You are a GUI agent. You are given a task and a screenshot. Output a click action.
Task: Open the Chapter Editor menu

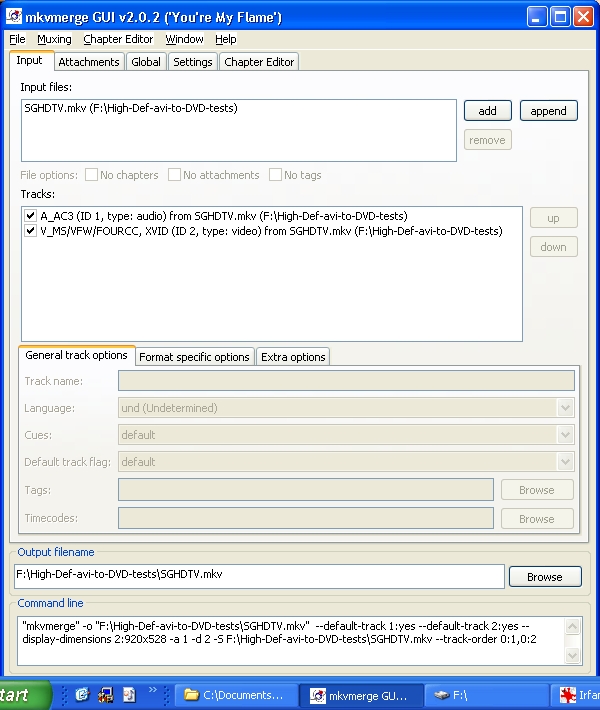point(118,39)
